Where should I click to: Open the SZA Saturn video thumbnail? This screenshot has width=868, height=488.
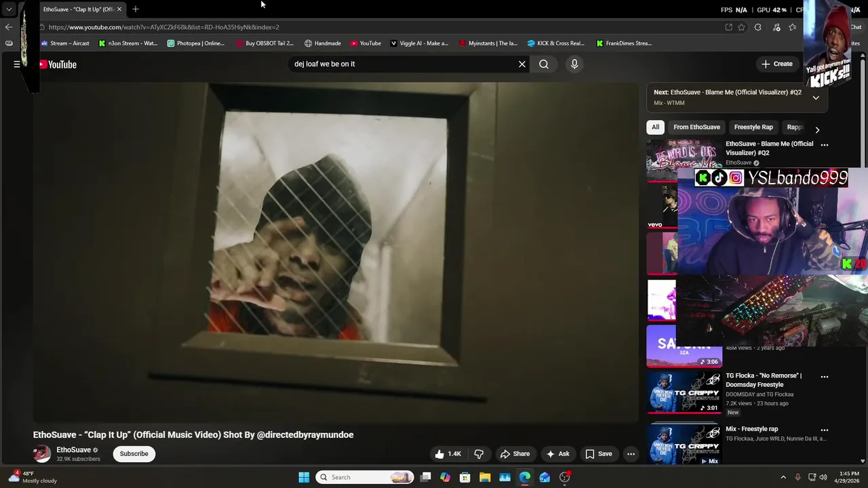pyautogui.click(x=684, y=346)
